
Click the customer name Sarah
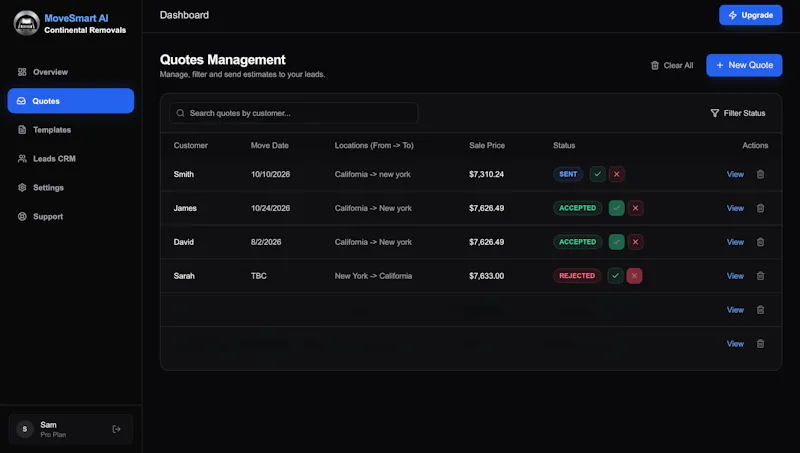pos(184,276)
